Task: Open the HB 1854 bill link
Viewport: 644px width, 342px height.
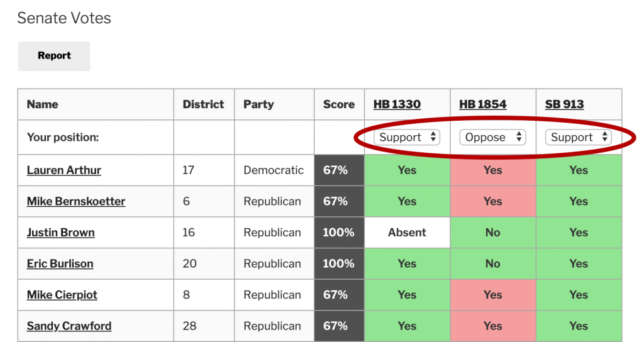Action: (483, 104)
